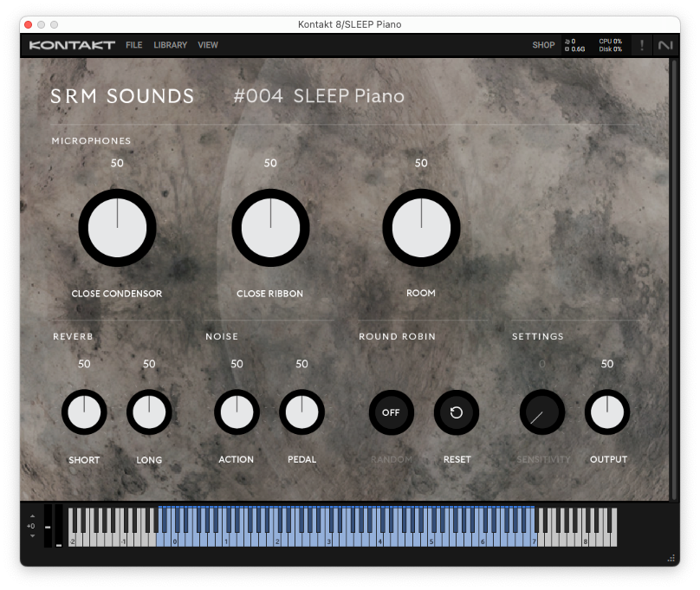700x590 pixels.
Task: Click the SHORT reverb label
Action: (x=84, y=460)
